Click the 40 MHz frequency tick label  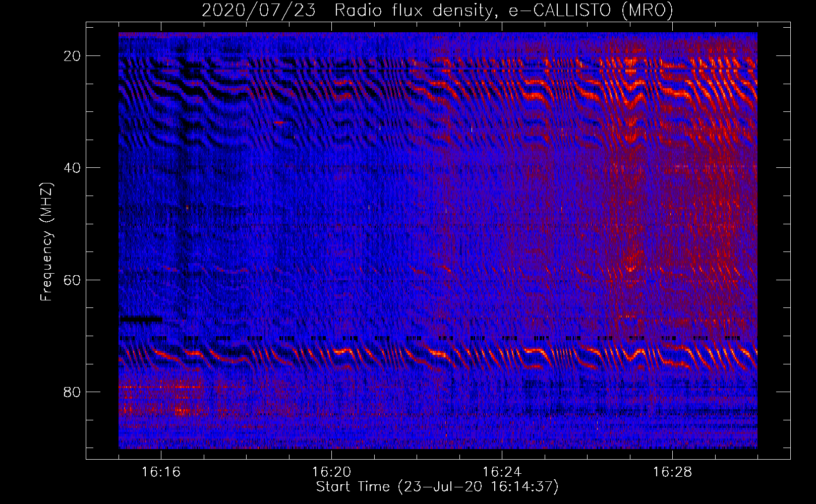73,168
